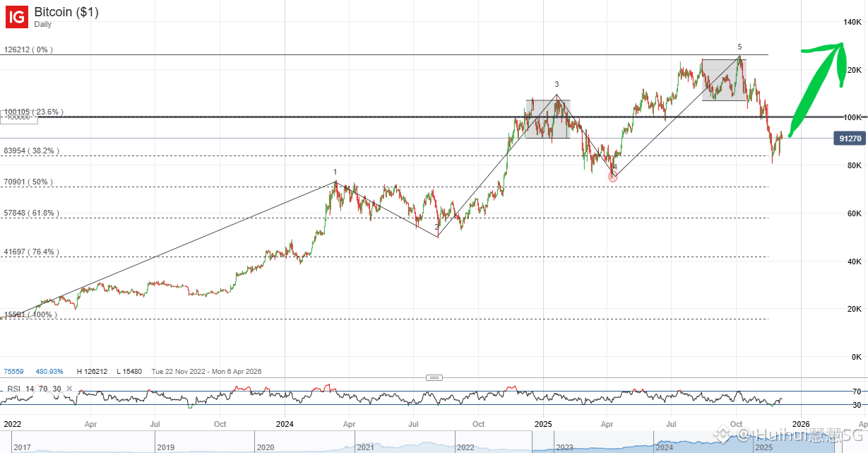This screenshot has width=868, height=453.
Task: Select the wave 5 label
Action: click(x=739, y=47)
